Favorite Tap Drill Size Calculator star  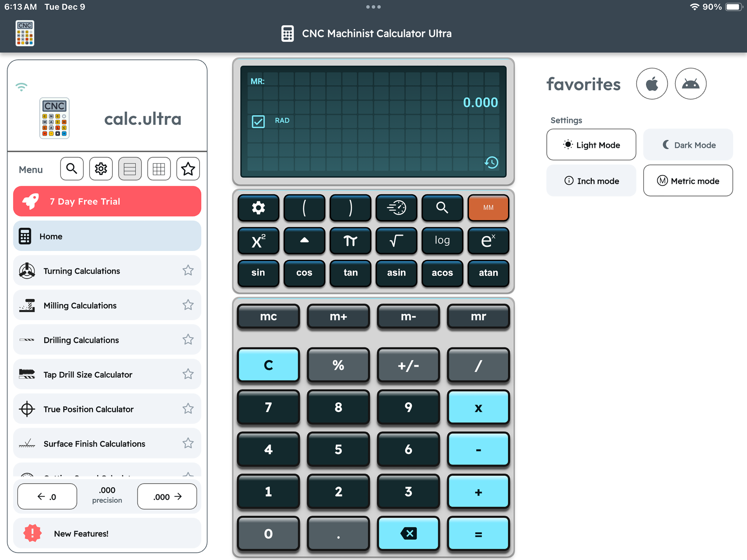point(188,374)
